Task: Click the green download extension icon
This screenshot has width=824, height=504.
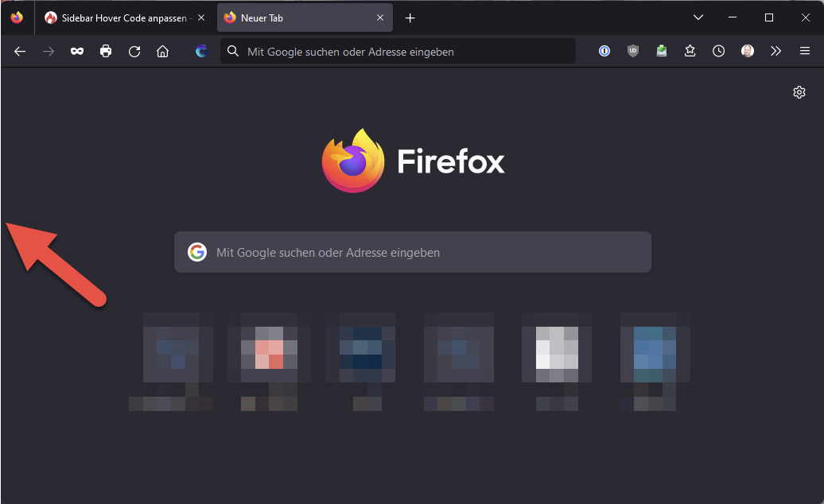Action: [662, 51]
